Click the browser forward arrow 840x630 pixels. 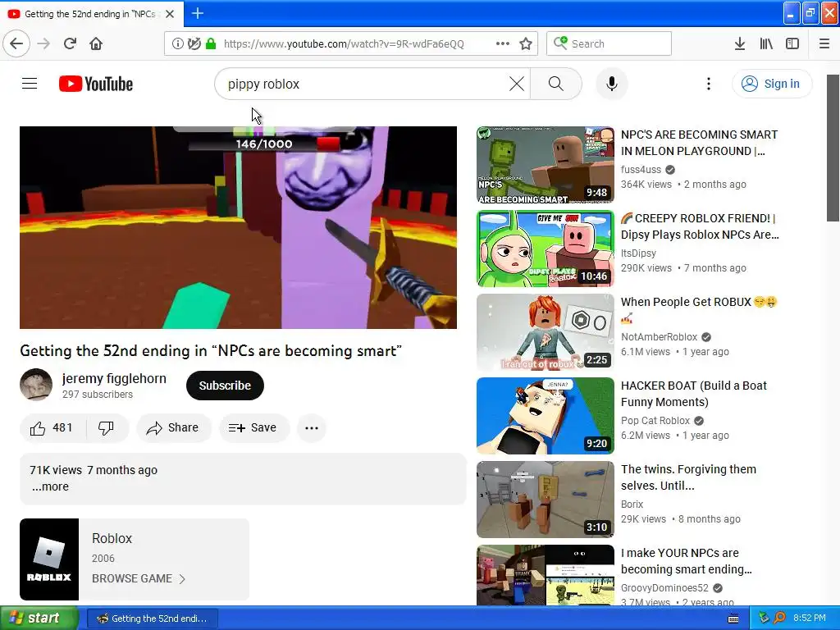[x=43, y=43]
